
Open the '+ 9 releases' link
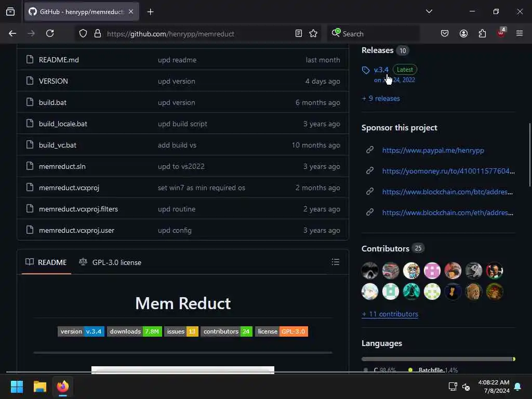[x=381, y=98]
